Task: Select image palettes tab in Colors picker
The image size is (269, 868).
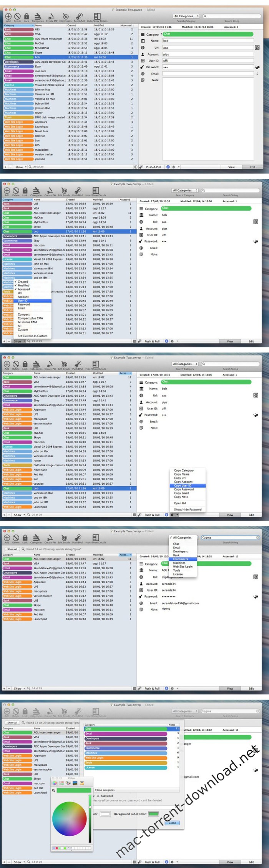Action: tap(75, 783)
